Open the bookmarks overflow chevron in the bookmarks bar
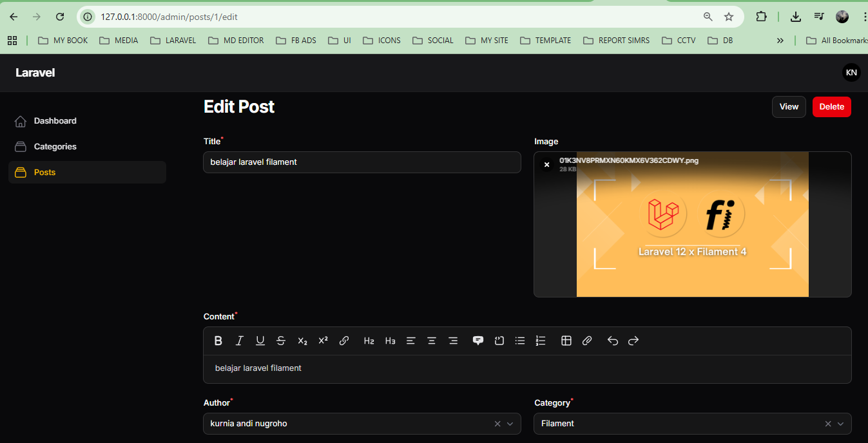 [x=780, y=40]
